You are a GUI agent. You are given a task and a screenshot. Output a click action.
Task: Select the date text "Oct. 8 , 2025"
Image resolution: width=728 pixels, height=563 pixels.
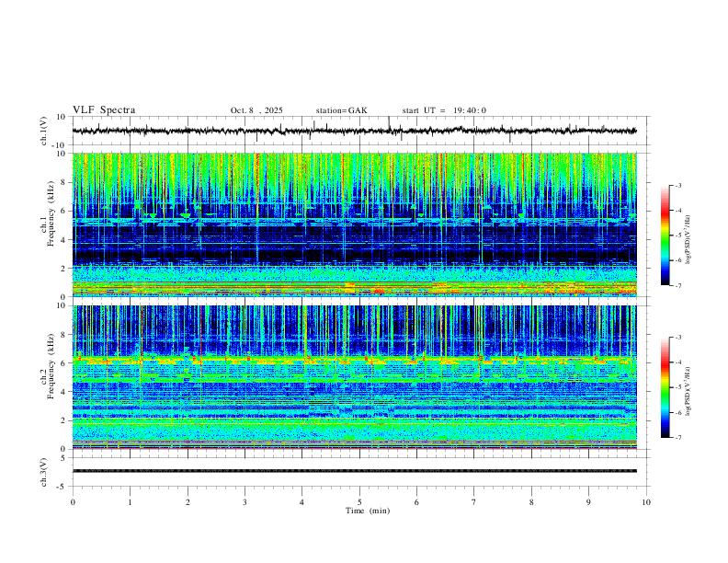click(256, 110)
